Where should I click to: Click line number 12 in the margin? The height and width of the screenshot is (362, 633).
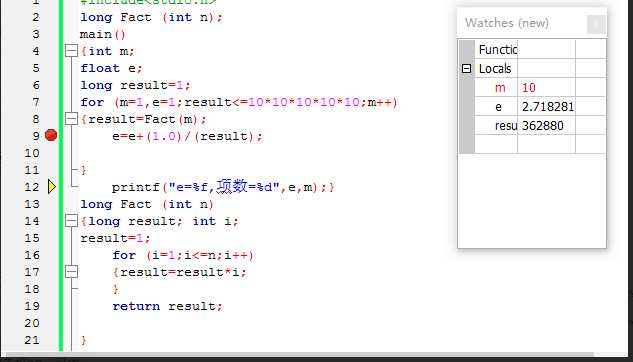coord(31,187)
